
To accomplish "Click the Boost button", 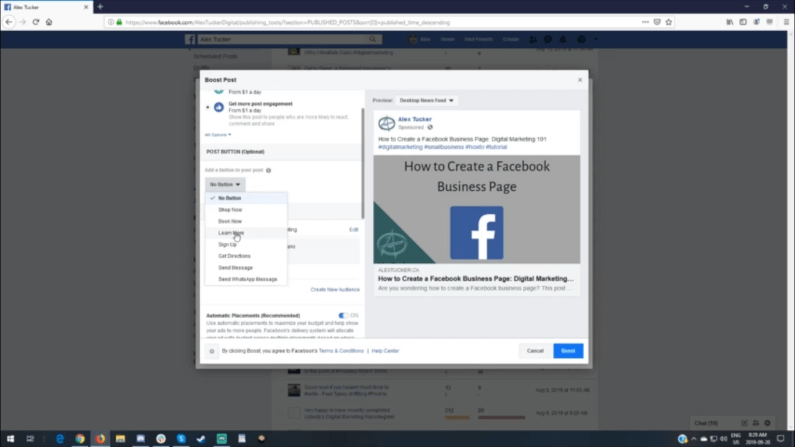I will pos(568,351).
